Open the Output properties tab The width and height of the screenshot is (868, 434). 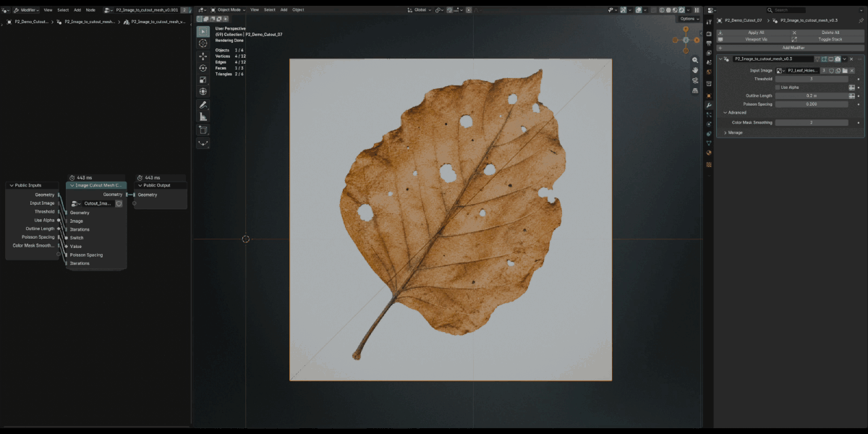point(708,43)
